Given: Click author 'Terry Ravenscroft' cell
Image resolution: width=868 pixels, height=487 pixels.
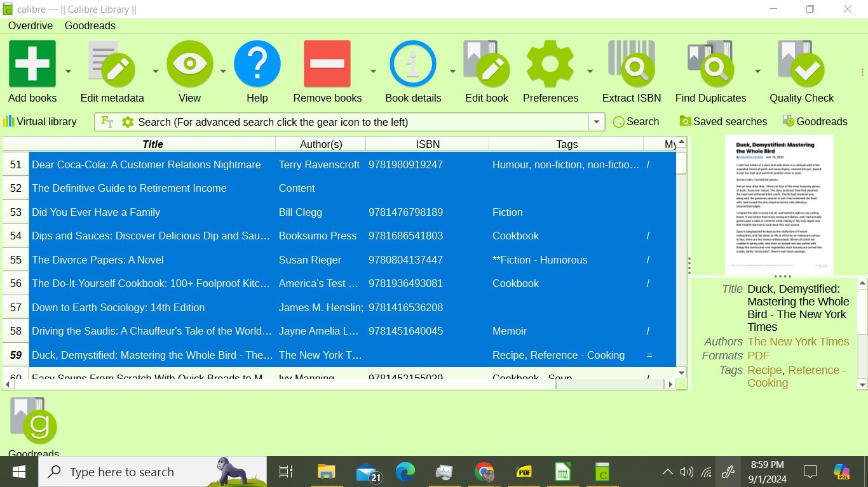Looking at the screenshot, I should click(x=320, y=164).
